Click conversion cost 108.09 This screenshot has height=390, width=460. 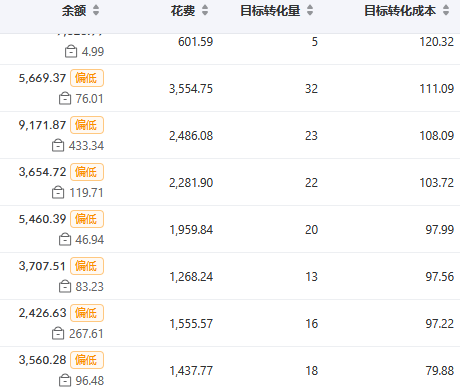point(436,136)
